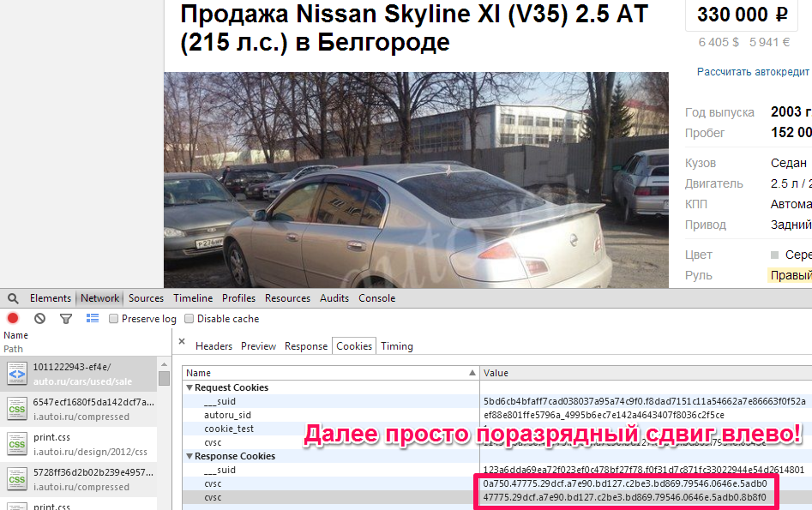Image resolution: width=812 pixels, height=510 pixels.
Task: Clear the network log with the clear icon
Action: coord(40,318)
